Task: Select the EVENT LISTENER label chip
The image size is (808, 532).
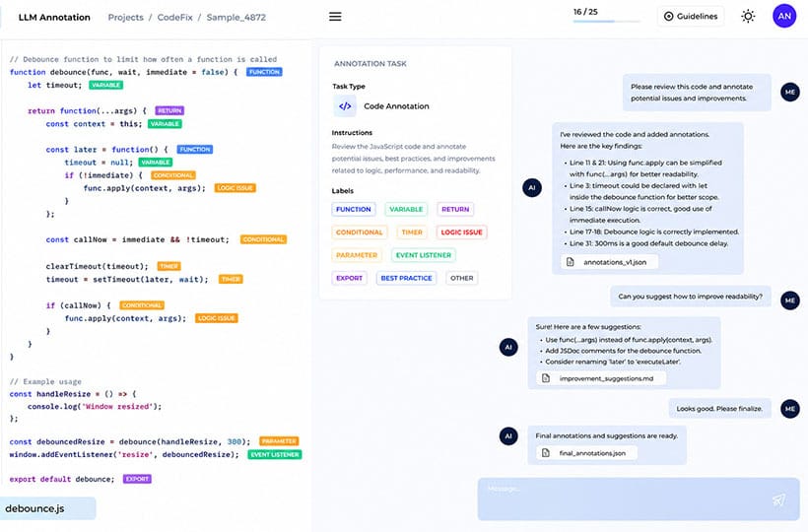Action: tap(424, 255)
